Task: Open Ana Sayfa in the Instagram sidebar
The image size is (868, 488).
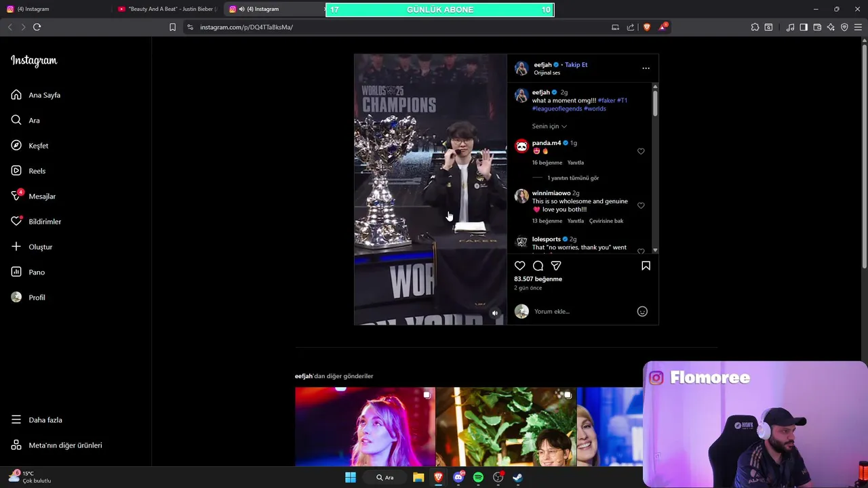Action: pos(36,95)
